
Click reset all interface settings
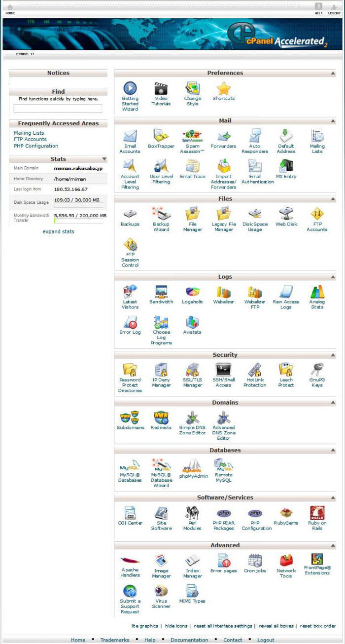[x=223, y=626]
